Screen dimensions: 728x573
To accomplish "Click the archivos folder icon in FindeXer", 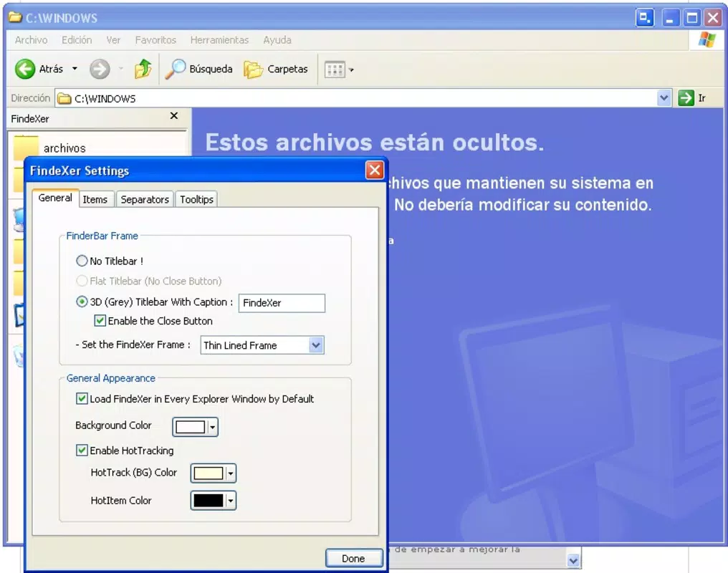I will coord(26,147).
